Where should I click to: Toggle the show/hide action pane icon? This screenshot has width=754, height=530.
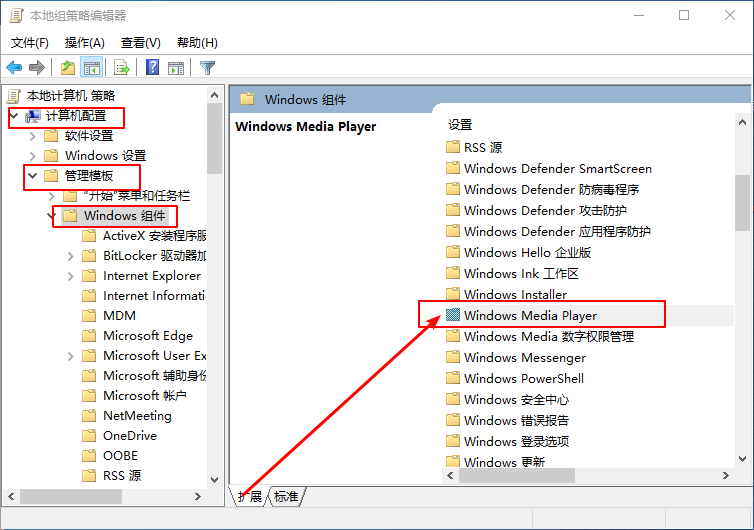point(176,68)
